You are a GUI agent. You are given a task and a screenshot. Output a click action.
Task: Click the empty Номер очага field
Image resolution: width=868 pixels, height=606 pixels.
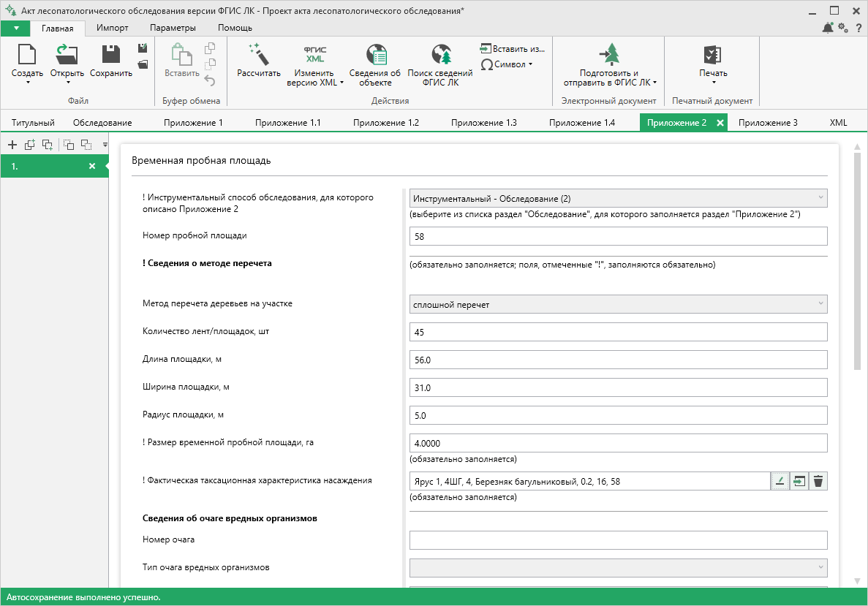point(619,540)
